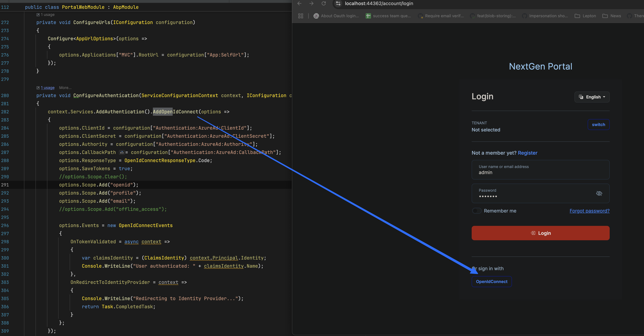Viewport: 644px width, 336px height.
Task: Open the News bookmarks folder
Action: pos(612,16)
